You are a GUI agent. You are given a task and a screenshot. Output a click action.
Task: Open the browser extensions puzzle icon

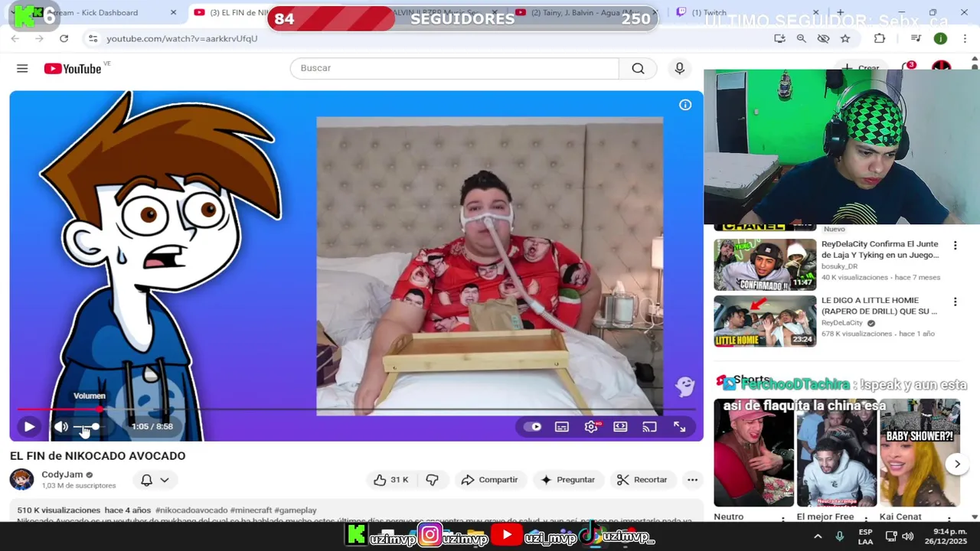pos(880,38)
